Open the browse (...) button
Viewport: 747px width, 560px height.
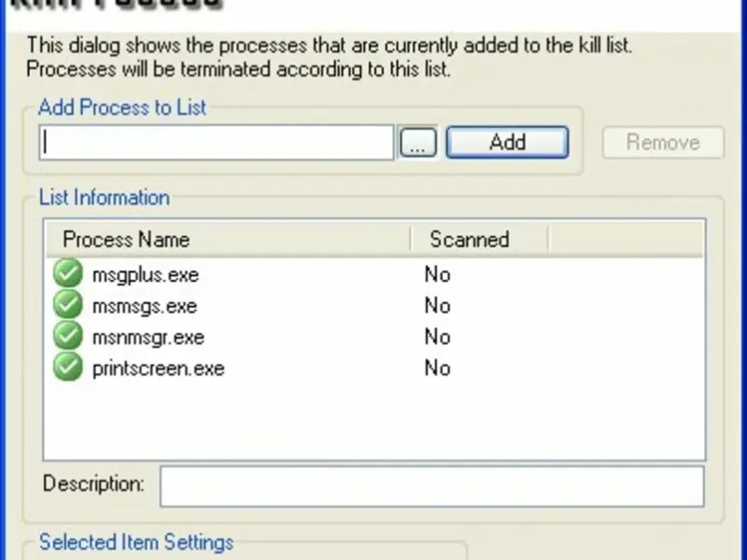417,142
